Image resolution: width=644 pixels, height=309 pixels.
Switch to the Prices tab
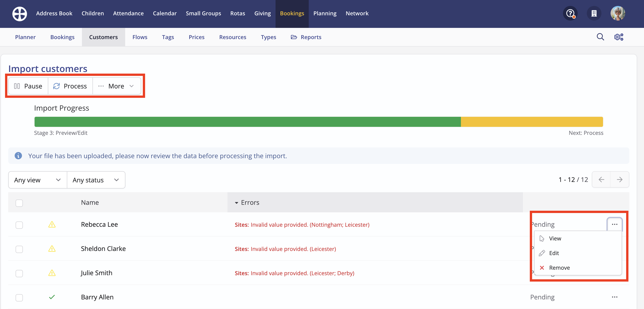click(x=197, y=37)
